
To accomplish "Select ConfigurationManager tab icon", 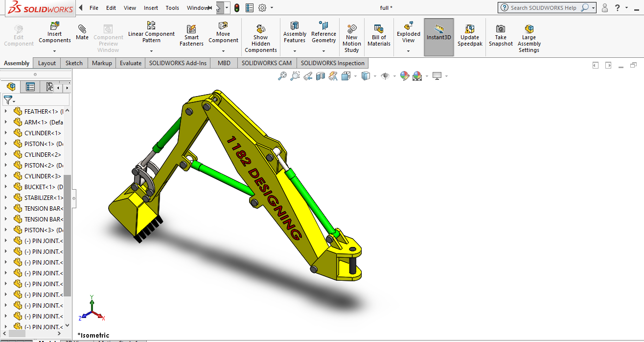I will click(x=49, y=87).
